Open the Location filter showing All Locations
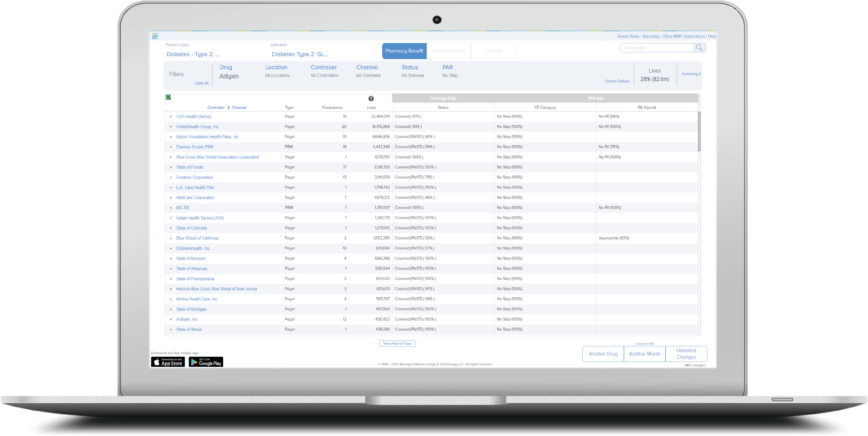Viewport: 868px width, 436px height. click(x=277, y=71)
